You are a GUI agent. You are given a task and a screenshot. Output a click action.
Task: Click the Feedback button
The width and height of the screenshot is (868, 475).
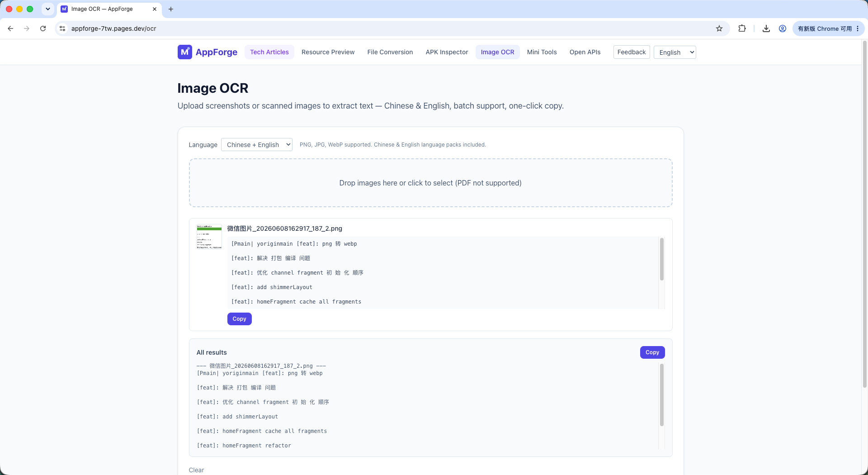(632, 52)
